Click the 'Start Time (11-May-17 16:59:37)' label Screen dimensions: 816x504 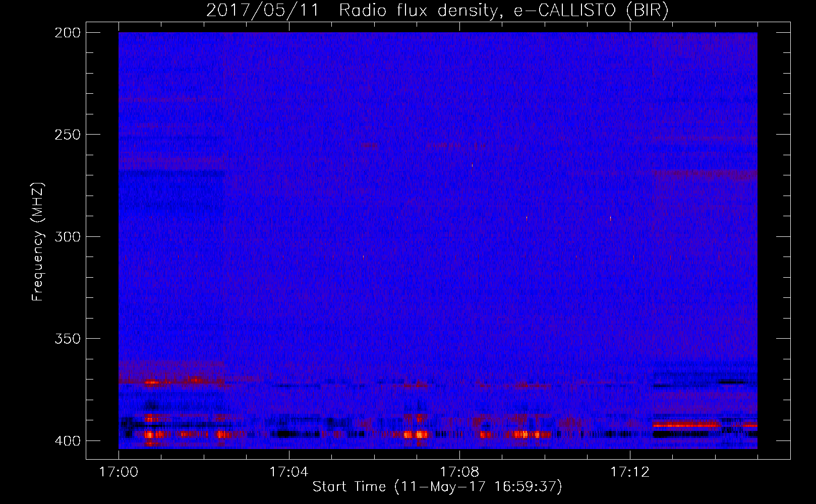[437, 487]
